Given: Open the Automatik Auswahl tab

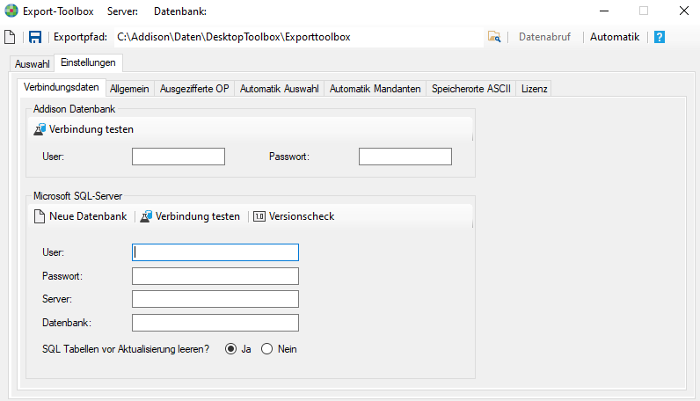Looking at the screenshot, I should click(x=279, y=89).
